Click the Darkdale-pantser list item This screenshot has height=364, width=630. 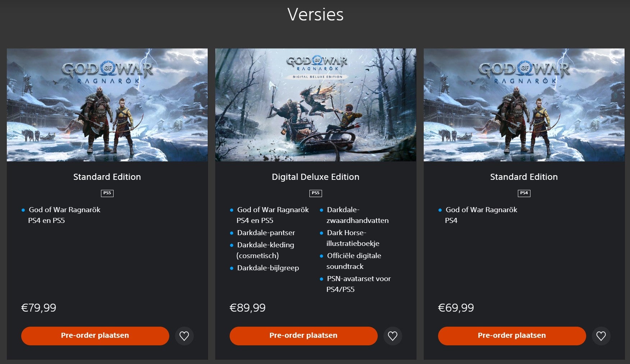[266, 233]
